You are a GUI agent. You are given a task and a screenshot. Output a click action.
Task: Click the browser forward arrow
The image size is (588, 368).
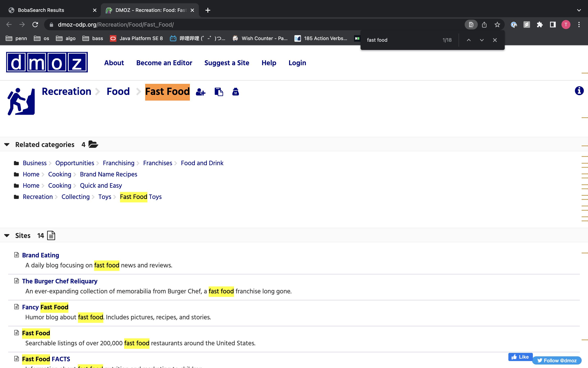tap(22, 25)
